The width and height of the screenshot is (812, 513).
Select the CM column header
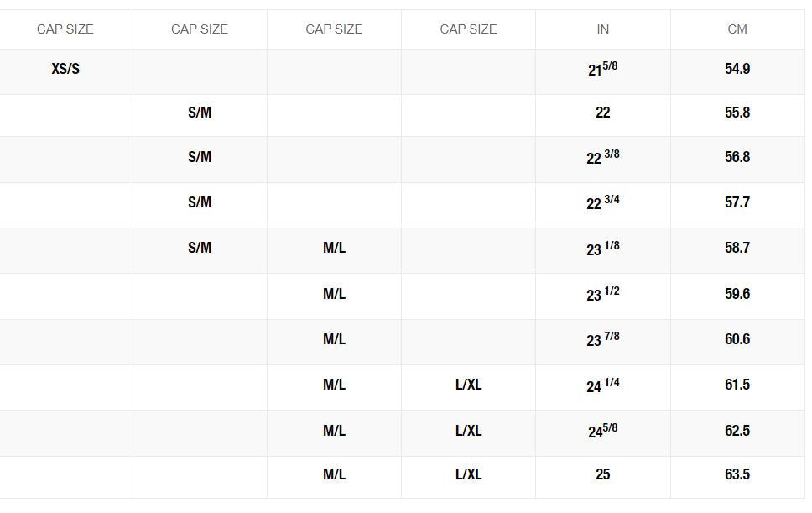click(737, 29)
